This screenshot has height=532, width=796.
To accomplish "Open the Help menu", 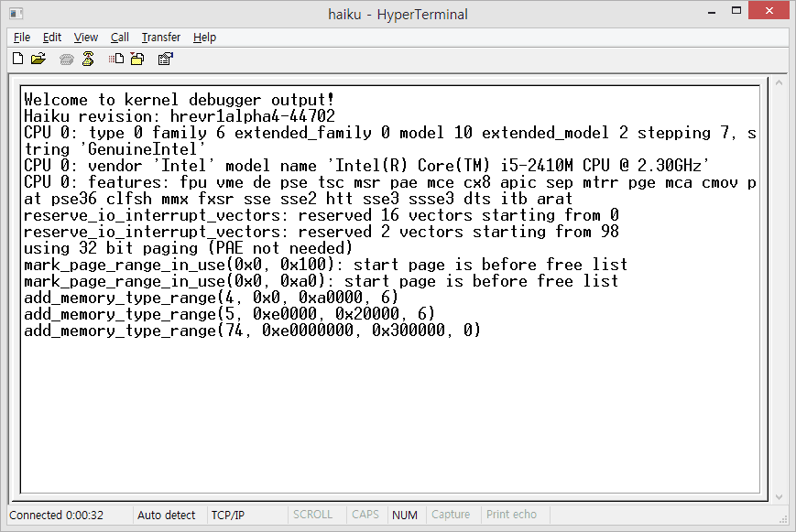I will (204, 38).
